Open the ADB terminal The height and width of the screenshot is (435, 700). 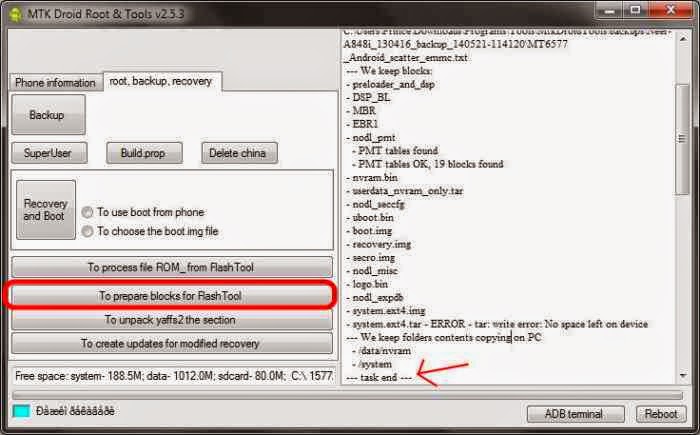point(575,414)
